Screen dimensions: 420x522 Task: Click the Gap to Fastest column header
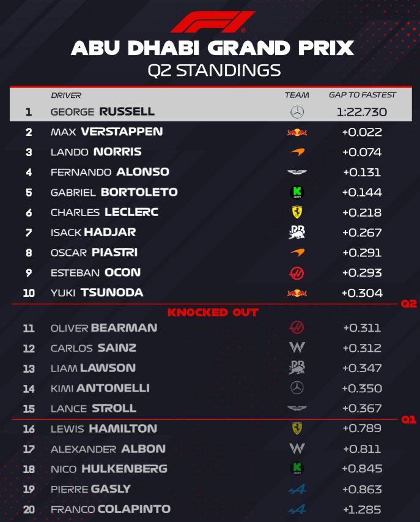[363, 95]
